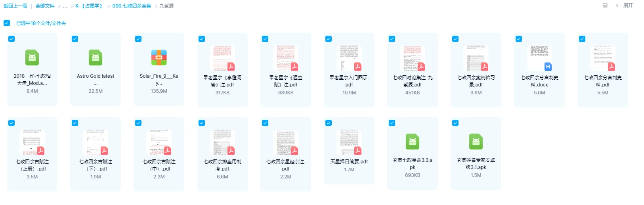Image resolution: width=644 pixels, height=205 pixels.
Task: Uncheck 七政四余分宫制史料.pdf checkbox
Action: [582, 39]
